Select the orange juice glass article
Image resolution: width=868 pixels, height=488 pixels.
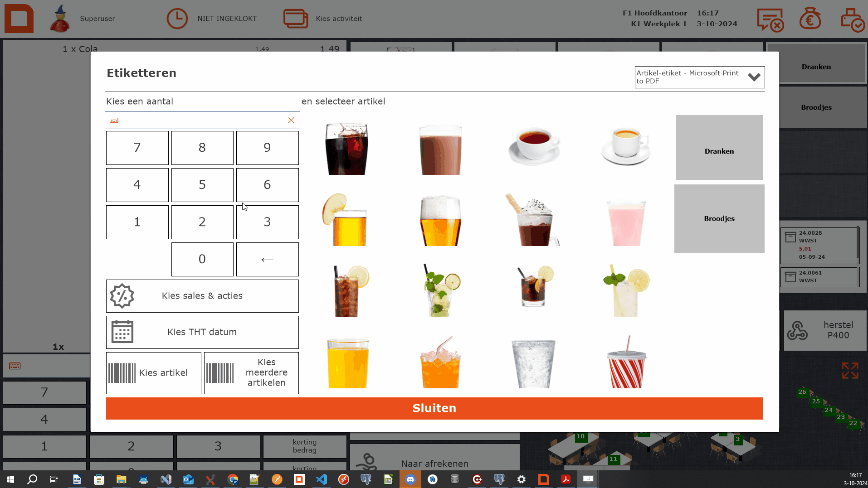click(x=348, y=363)
